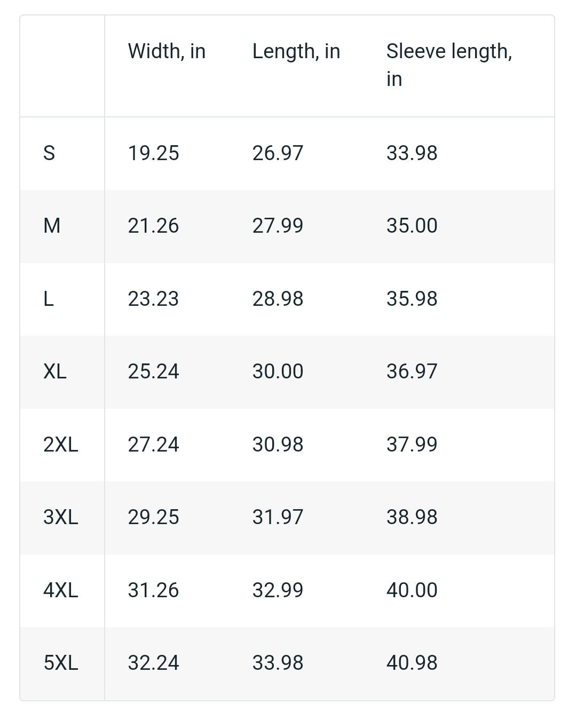Select the S size row label

pos(49,153)
